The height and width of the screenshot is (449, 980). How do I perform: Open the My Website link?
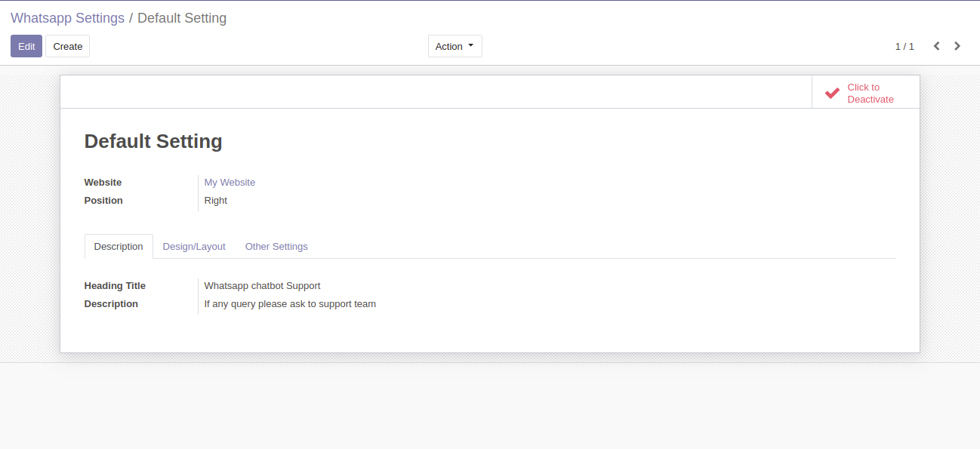tap(230, 183)
